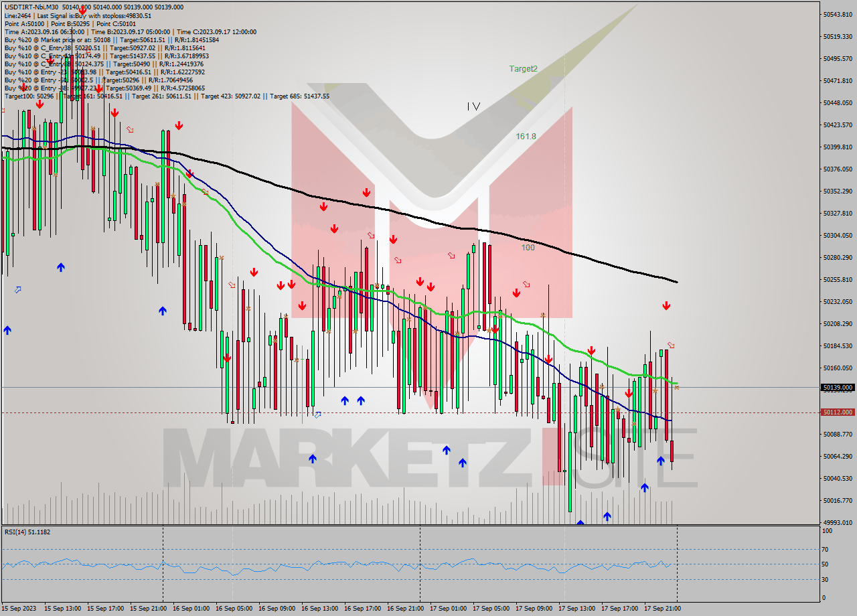
Task: Click the '15 Sep 13:00' time label
Action: click(62, 609)
